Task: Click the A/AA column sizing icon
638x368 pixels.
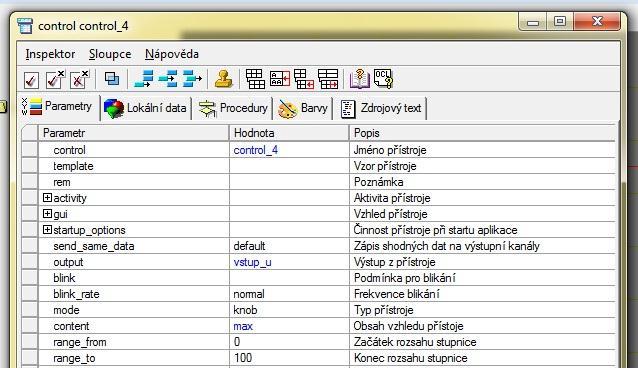Action: click(x=280, y=79)
